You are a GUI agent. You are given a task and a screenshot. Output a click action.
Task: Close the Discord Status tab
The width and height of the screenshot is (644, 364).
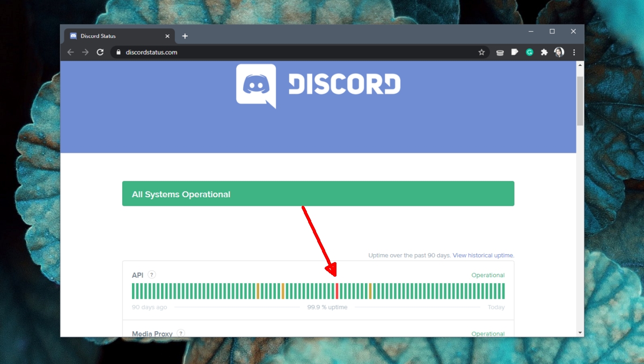tap(167, 36)
